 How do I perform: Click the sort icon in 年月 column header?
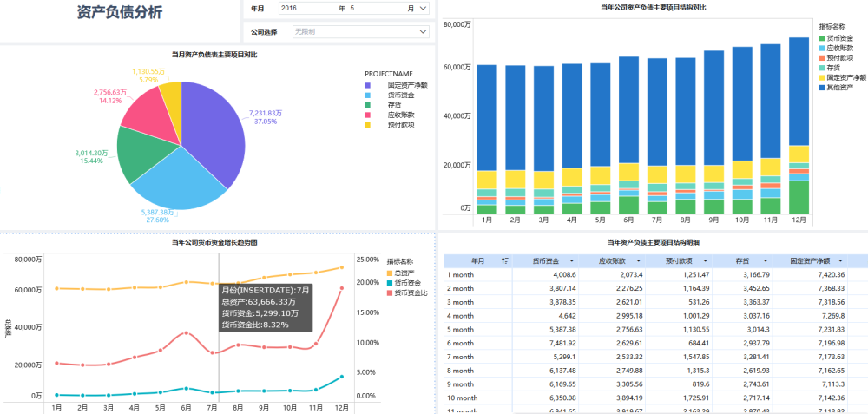pos(505,260)
